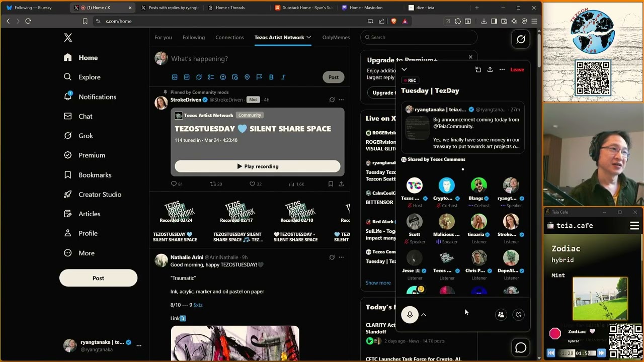The image size is (644, 362).
Task: Open browser downloads icon
Action: 484,21
